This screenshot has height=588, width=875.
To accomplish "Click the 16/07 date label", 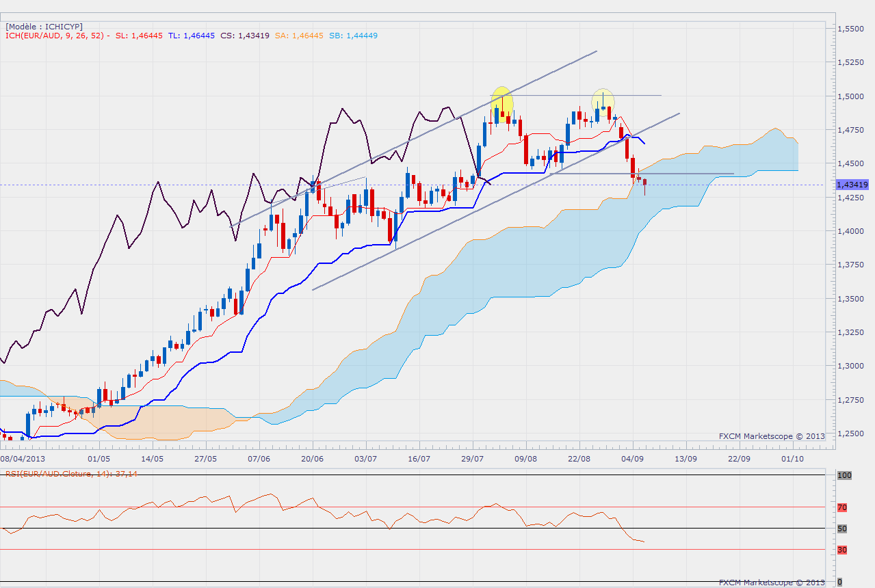I will tap(419, 459).
